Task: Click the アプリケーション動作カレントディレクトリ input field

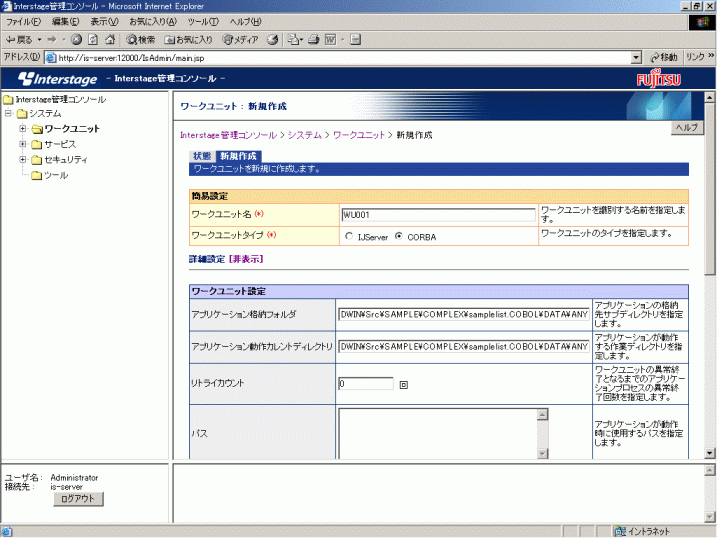Action: pyautogui.click(x=464, y=346)
